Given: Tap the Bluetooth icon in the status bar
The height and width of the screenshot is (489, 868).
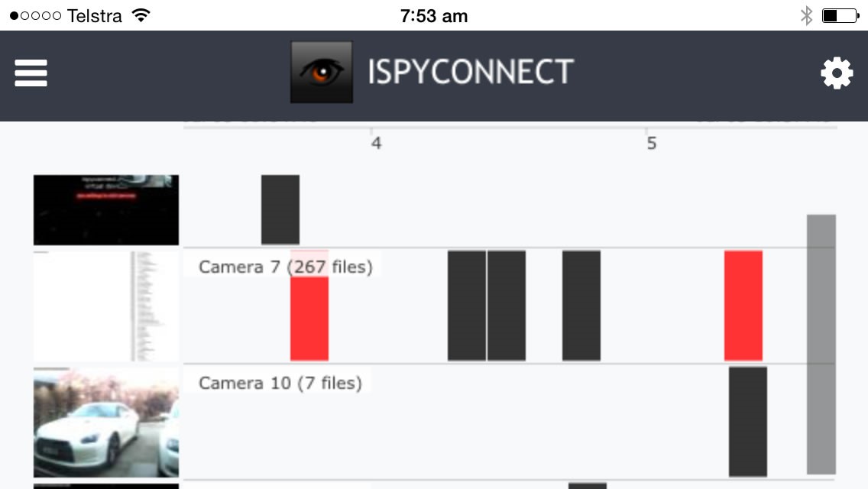Looking at the screenshot, I should [x=806, y=14].
